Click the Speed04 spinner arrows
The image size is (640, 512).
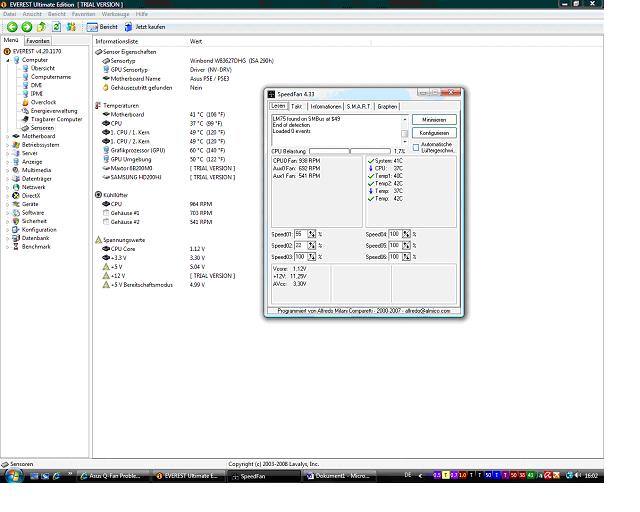406,234
